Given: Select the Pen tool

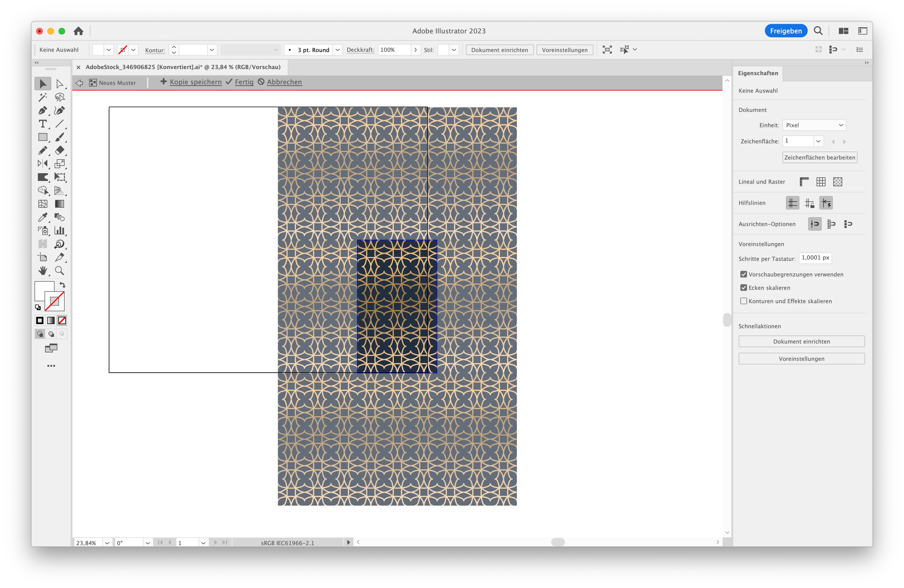Looking at the screenshot, I should [43, 111].
